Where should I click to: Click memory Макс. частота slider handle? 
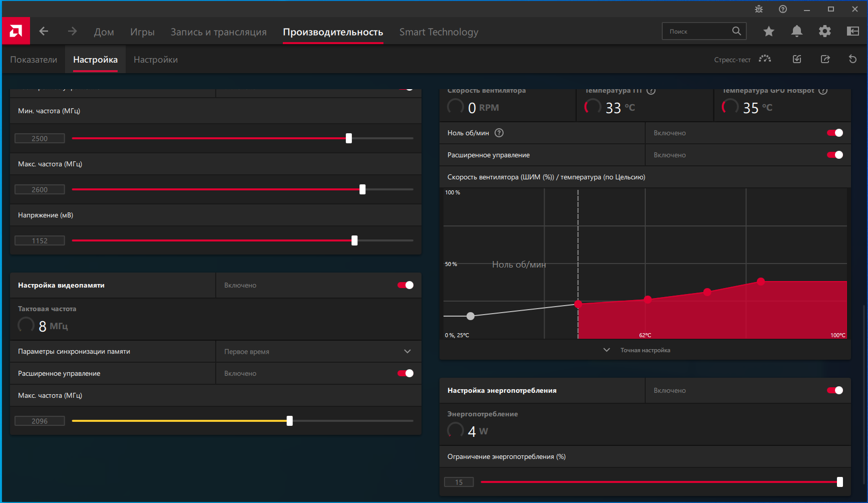(x=289, y=421)
